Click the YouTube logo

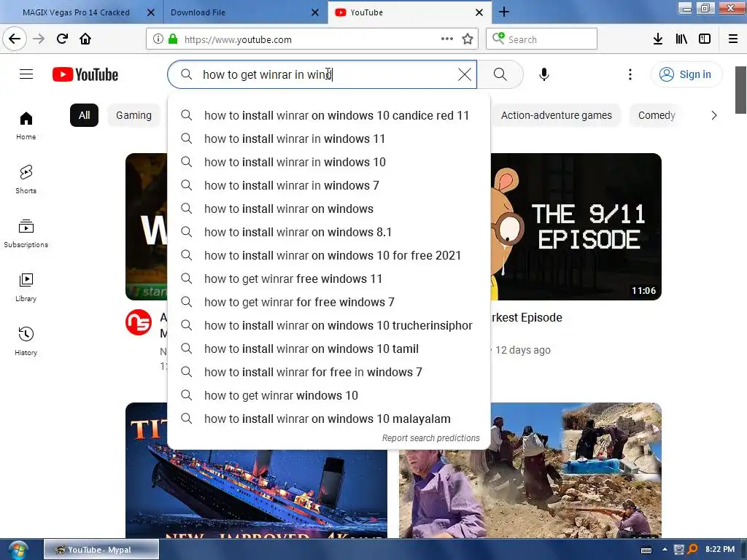click(85, 74)
